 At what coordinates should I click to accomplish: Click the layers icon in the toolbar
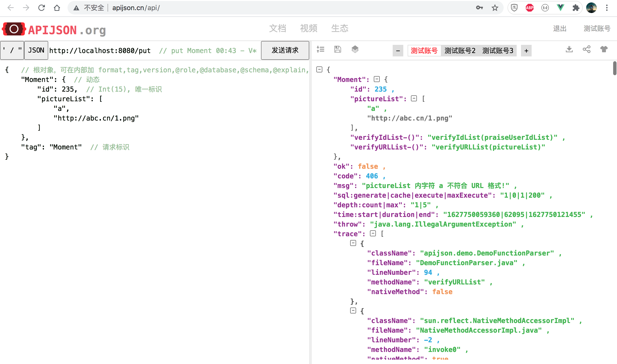point(355,50)
